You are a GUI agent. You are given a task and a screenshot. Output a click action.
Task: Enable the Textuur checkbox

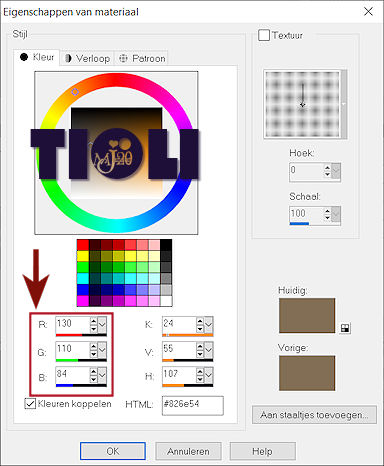tap(264, 35)
